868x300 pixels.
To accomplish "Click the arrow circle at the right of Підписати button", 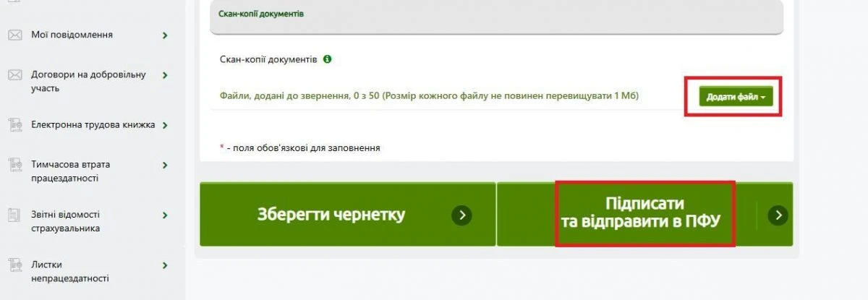I will pos(778,215).
